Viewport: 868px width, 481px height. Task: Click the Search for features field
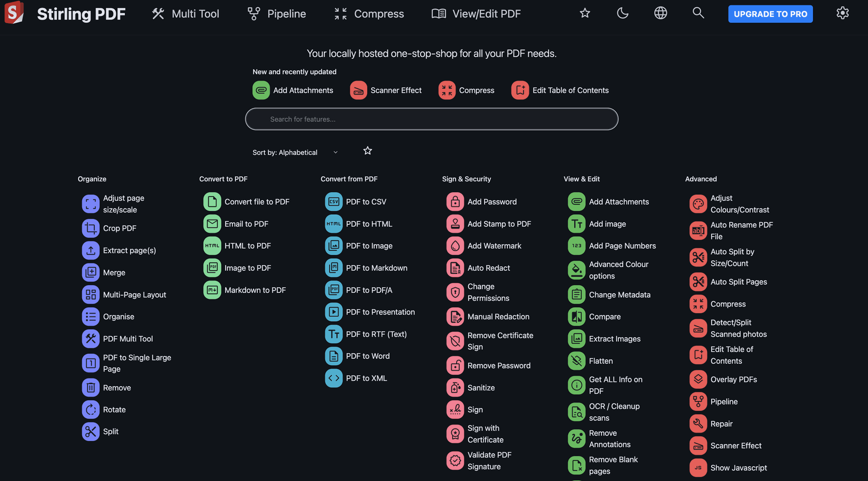click(x=432, y=119)
